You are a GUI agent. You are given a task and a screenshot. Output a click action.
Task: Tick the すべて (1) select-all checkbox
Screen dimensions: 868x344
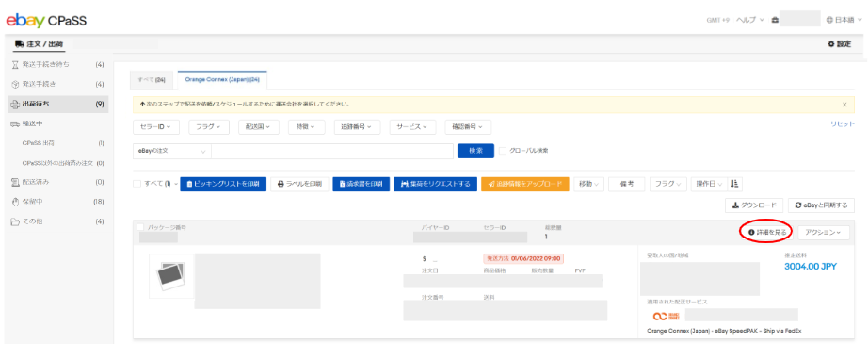(x=137, y=184)
